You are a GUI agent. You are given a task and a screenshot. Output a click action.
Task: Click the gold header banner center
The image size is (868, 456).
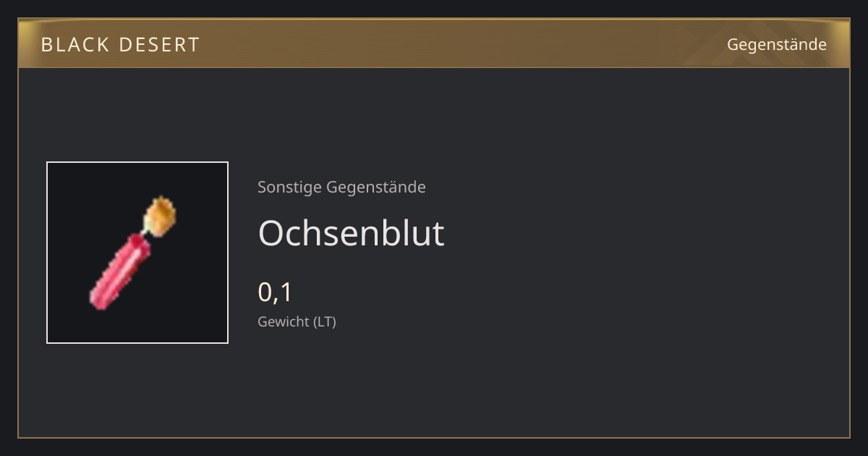(434, 43)
